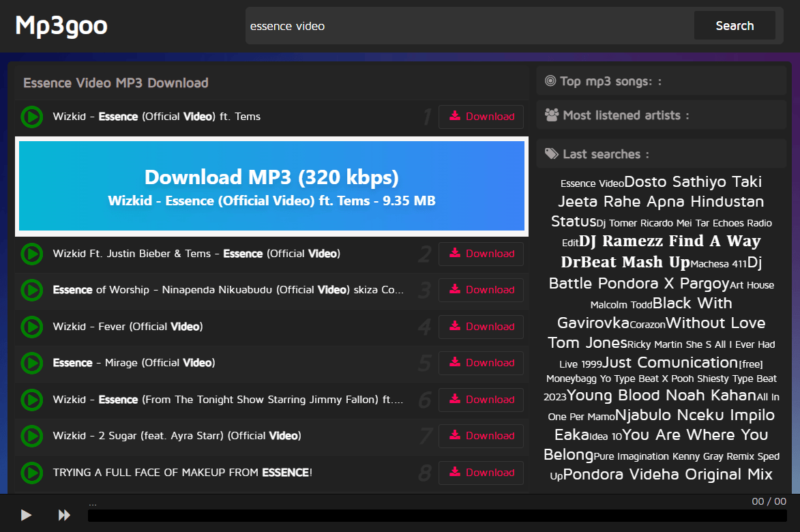This screenshot has width=800, height=532.
Task: Open Dj Tomer Ricardo Echoes Radio Edit search
Action: pyautogui.click(x=683, y=224)
